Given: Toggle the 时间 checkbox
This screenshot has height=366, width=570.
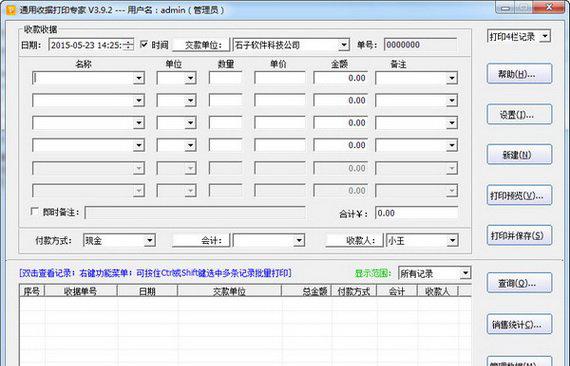Looking at the screenshot, I should click(144, 44).
